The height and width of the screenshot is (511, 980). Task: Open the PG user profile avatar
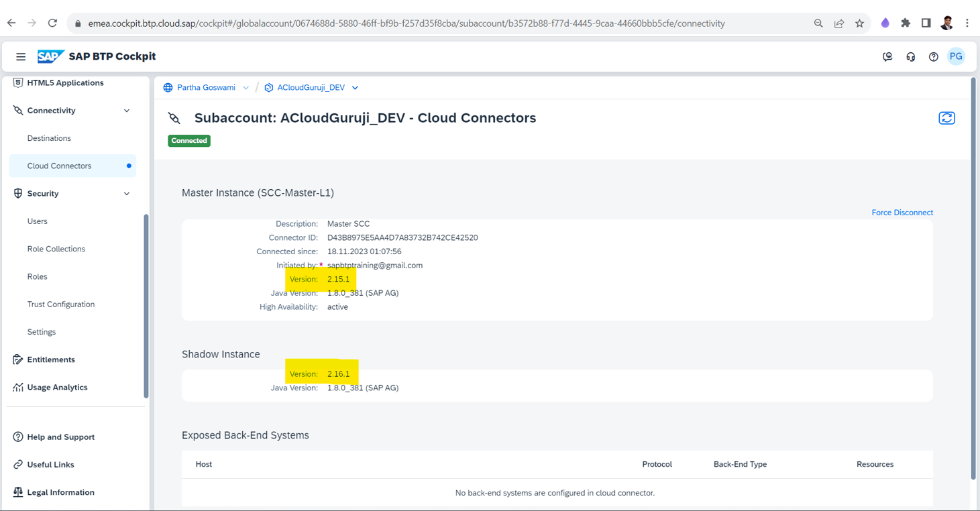956,56
